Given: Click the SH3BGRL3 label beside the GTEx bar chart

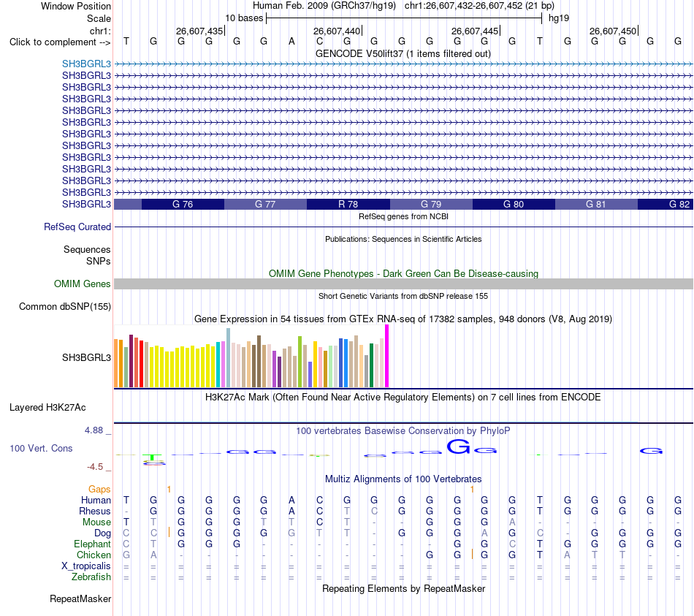Looking at the screenshot, I should 86,357.
